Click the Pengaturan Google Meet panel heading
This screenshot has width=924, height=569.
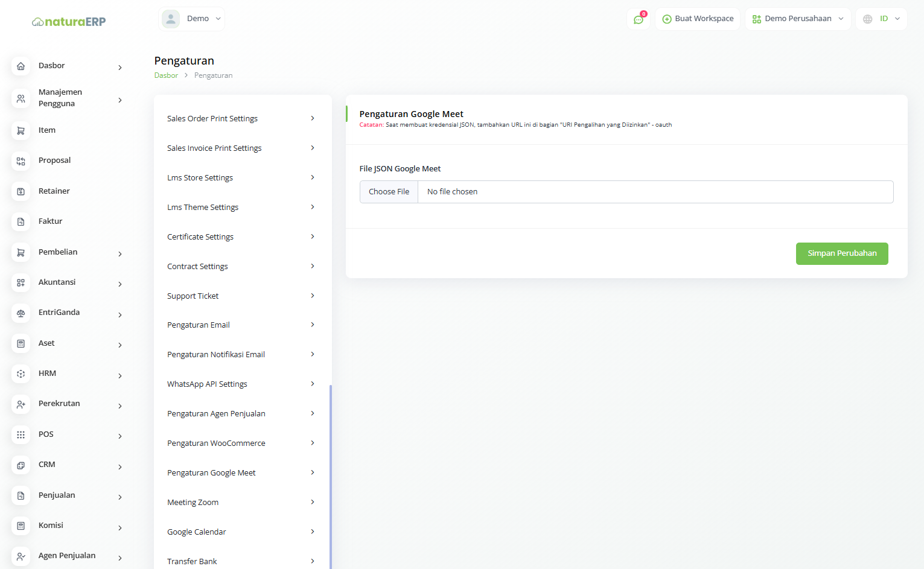[x=411, y=114]
